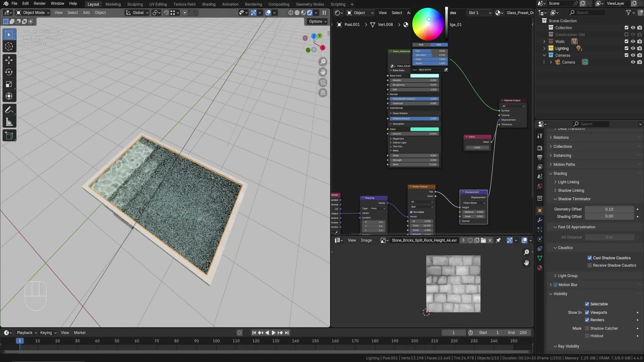Click the viewport pan hand icon
This screenshot has height=362, width=644.
click(323, 72)
